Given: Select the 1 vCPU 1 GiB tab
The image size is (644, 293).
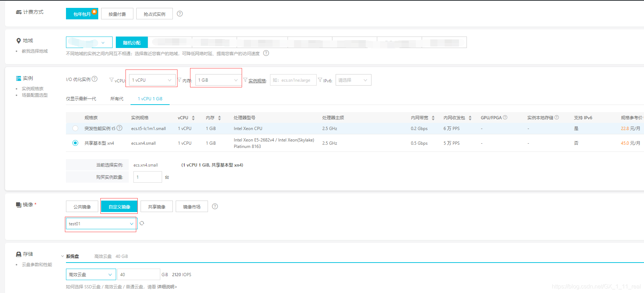Looking at the screenshot, I should [x=150, y=99].
